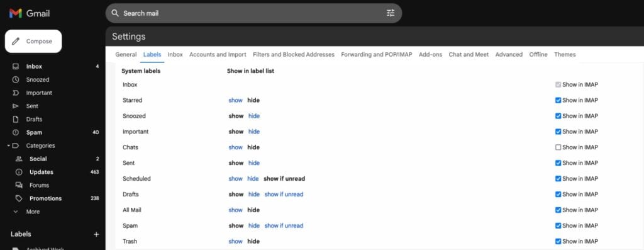Click the Gmail logo icon

[16, 13]
